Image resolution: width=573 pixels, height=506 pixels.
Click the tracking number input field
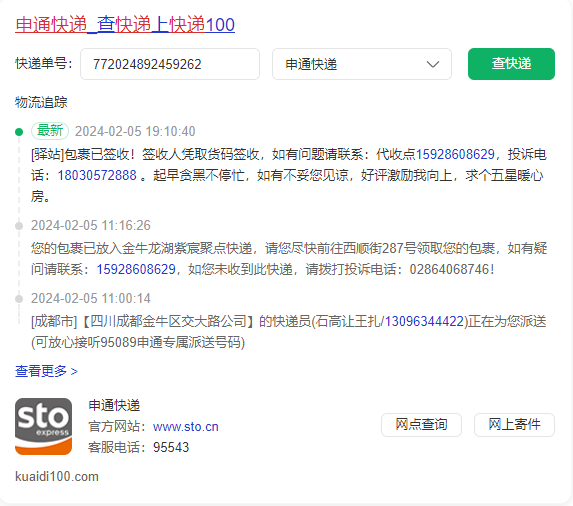pyautogui.click(x=170, y=64)
